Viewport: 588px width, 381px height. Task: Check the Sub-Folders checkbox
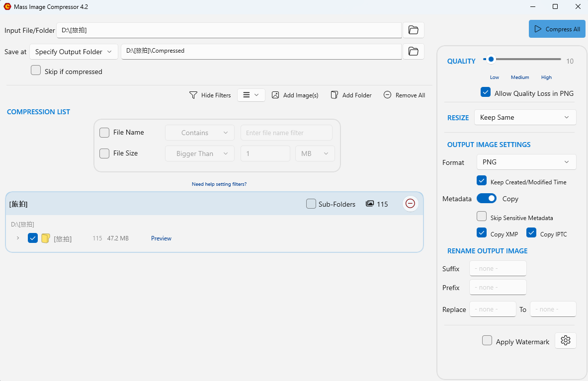click(x=311, y=204)
